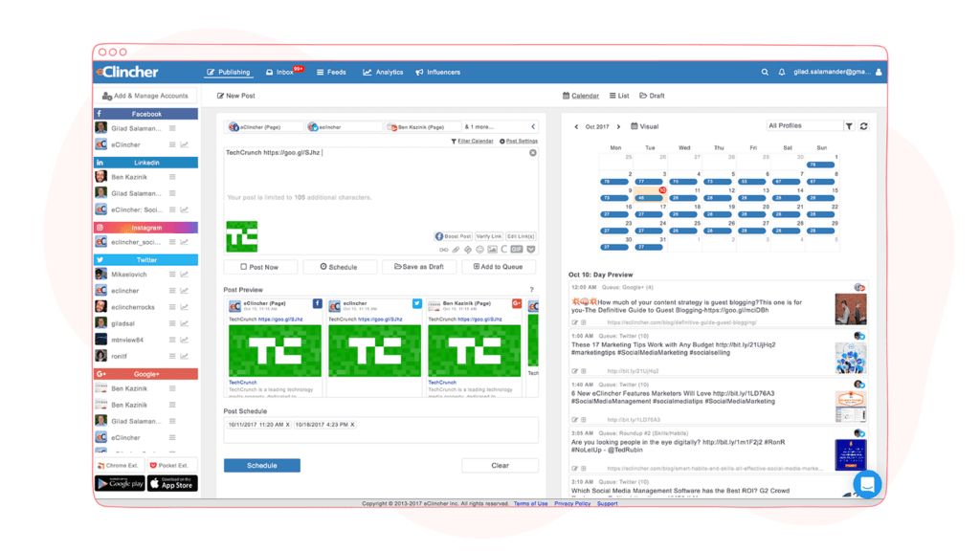Open the Terms of Use footer link
980x551 pixels.
coord(530,503)
